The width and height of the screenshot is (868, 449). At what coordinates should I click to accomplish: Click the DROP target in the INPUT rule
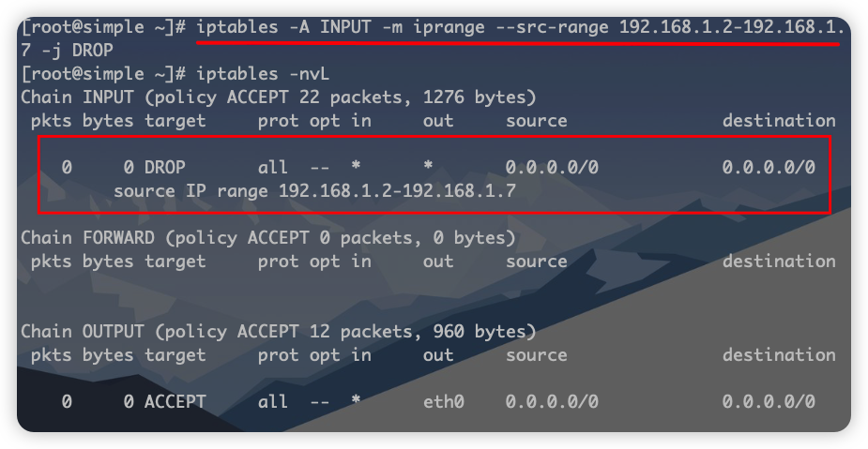164,168
